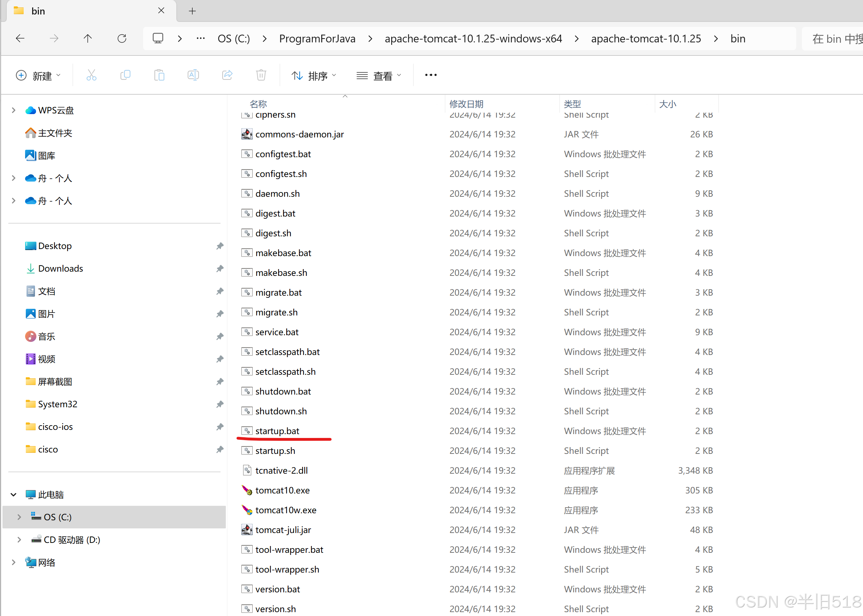Open Desktop in quick access
This screenshot has height=616, width=863.
(x=48, y=246)
